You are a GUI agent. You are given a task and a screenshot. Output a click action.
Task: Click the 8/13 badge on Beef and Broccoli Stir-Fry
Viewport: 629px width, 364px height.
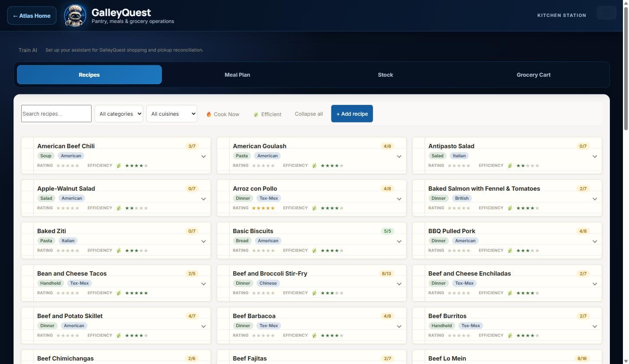click(386, 273)
